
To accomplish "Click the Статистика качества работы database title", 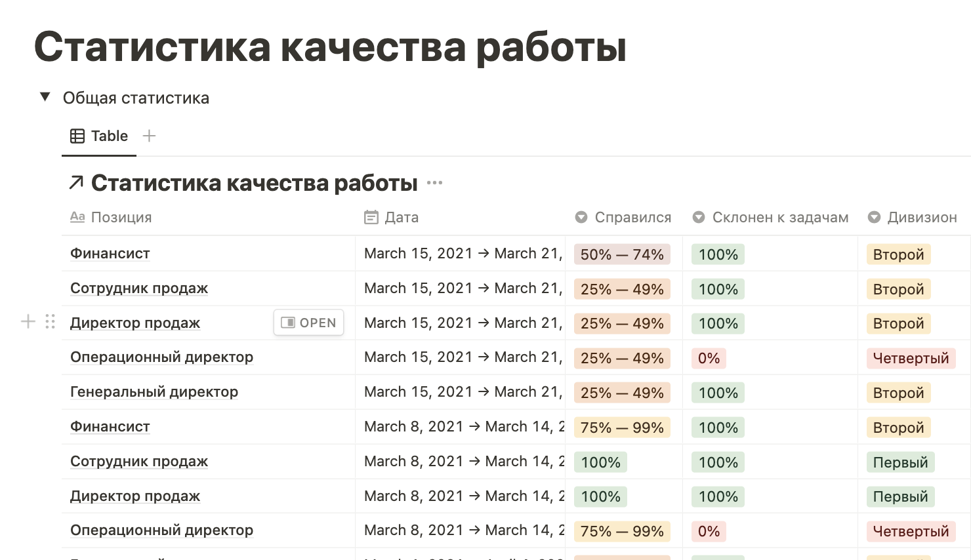I will (x=254, y=183).
